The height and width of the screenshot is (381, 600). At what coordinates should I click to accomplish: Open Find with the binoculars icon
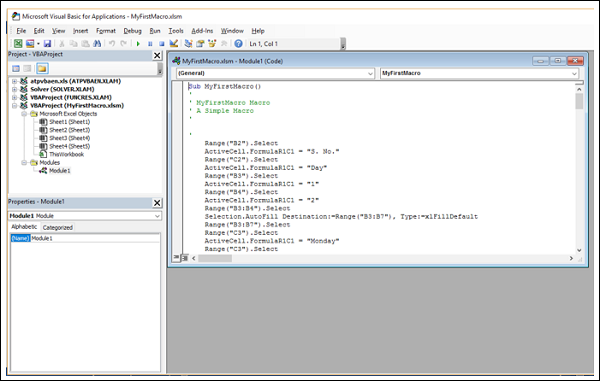pos(97,44)
